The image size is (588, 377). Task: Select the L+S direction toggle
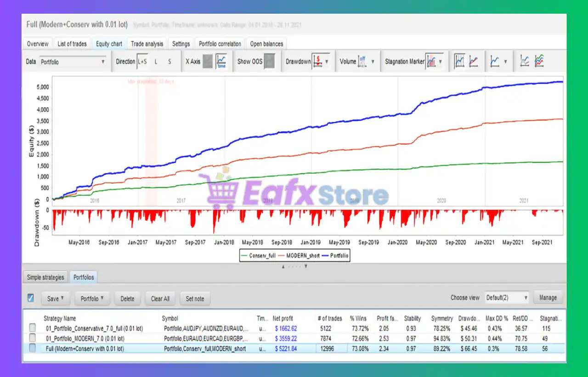[142, 62]
